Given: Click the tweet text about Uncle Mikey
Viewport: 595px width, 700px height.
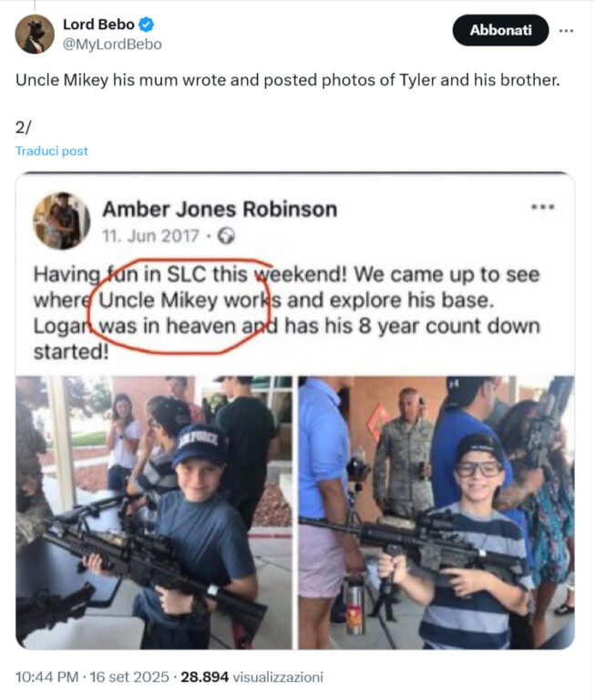Looking at the screenshot, I should click(287, 80).
